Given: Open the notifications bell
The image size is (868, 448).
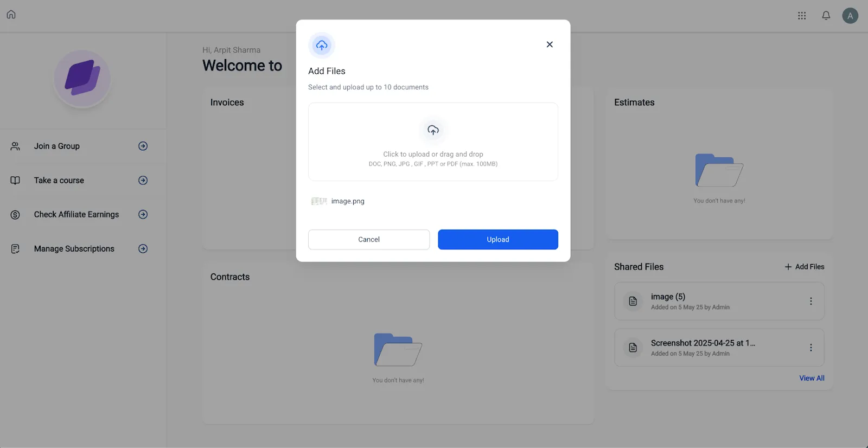Looking at the screenshot, I should coord(826,16).
